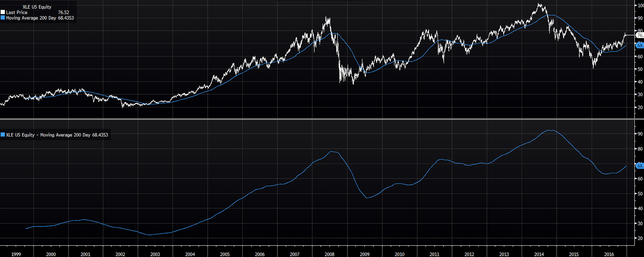Click lower legend 'XLE US Equity - Moving Average 200 Day'
The height and width of the screenshot is (257, 644).
pyautogui.click(x=48, y=135)
